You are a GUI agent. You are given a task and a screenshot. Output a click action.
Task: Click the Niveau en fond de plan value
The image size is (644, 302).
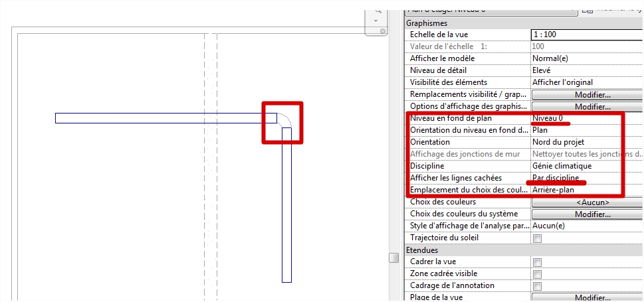tap(586, 118)
